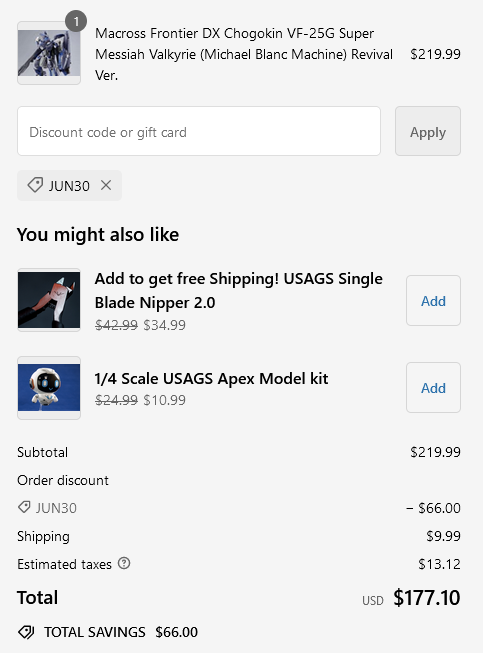Apply the discount code
The height and width of the screenshot is (653, 483).
coord(428,131)
